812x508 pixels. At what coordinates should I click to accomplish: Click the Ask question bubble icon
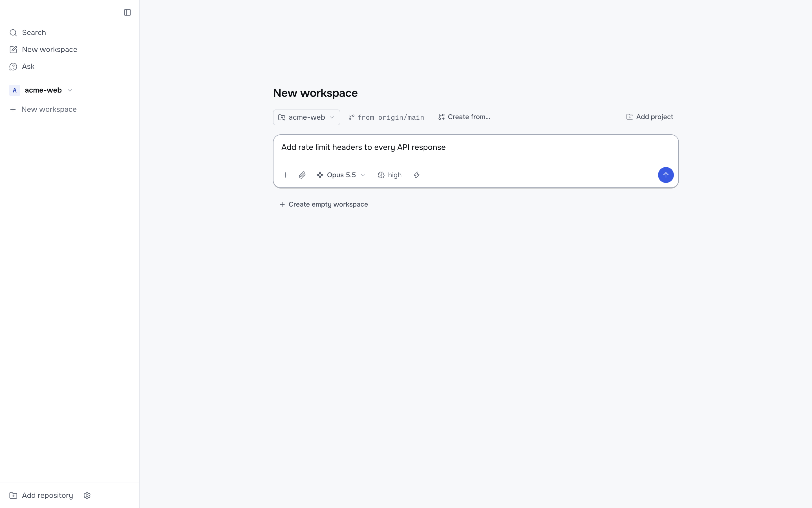(x=13, y=67)
